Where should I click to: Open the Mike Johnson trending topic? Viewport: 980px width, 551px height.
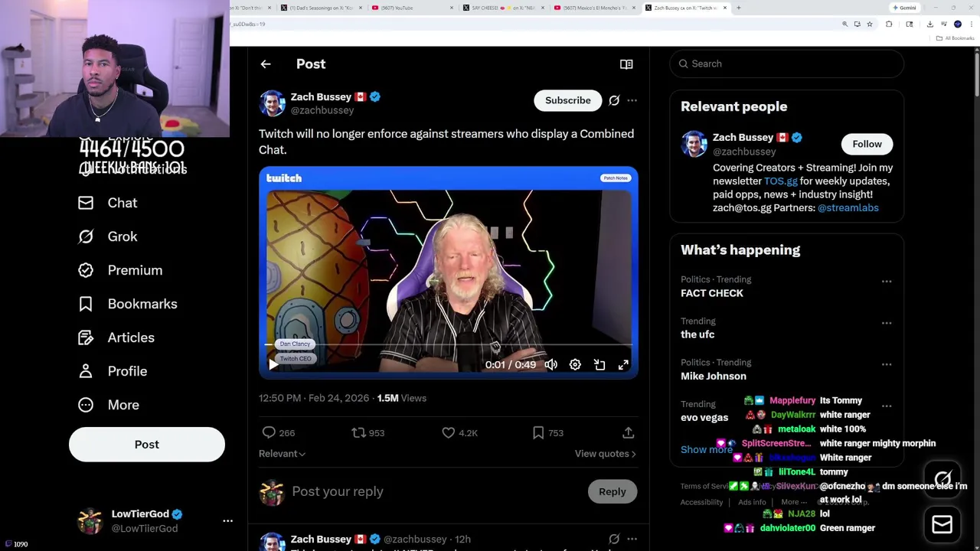click(714, 376)
